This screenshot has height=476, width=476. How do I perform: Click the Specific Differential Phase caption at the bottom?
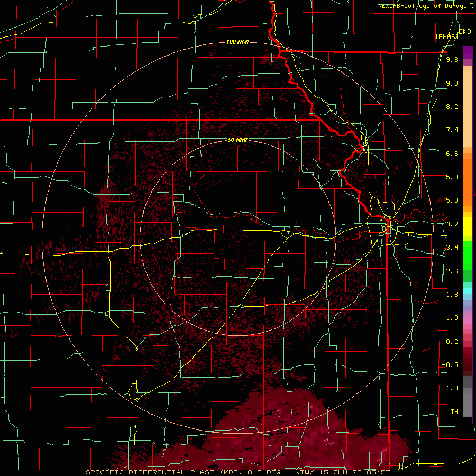pos(237,472)
